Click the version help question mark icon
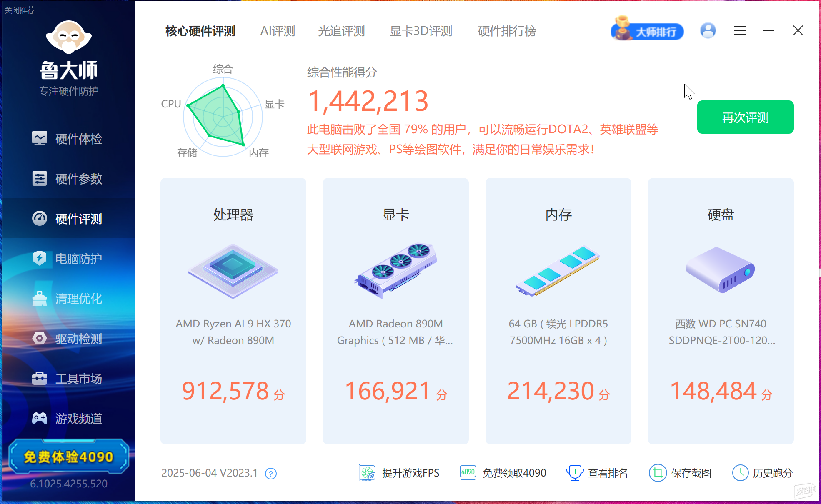This screenshot has width=821, height=504. [x=271, y=474]
